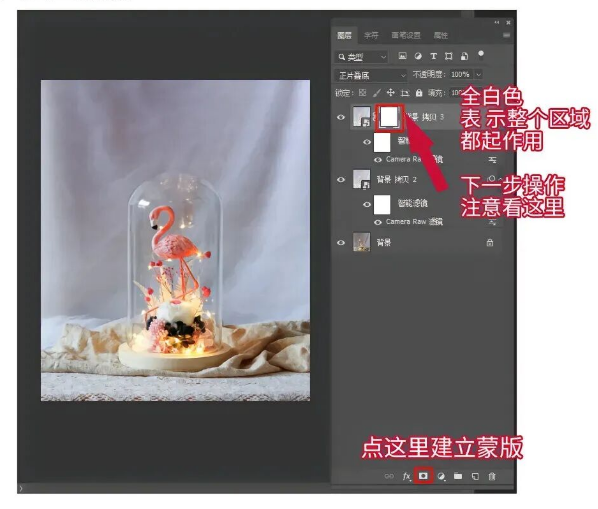Click the Create new layer icon

[x=475, y=476]
